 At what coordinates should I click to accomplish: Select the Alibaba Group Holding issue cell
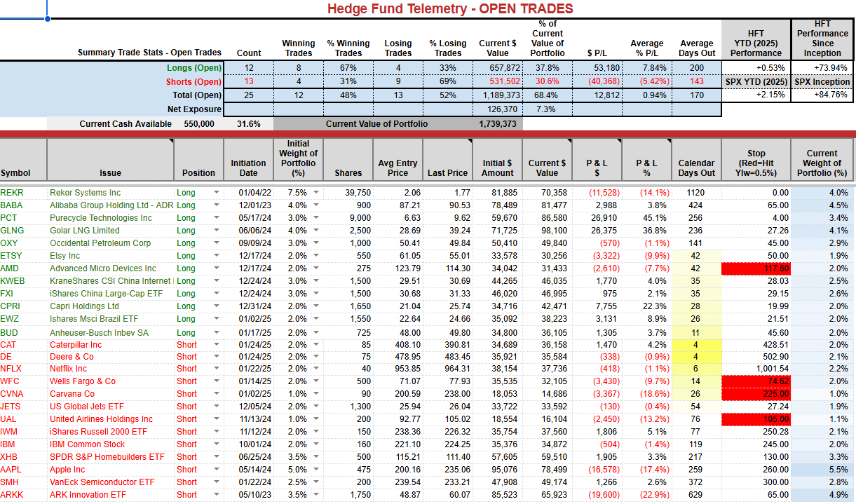[110, 205]
